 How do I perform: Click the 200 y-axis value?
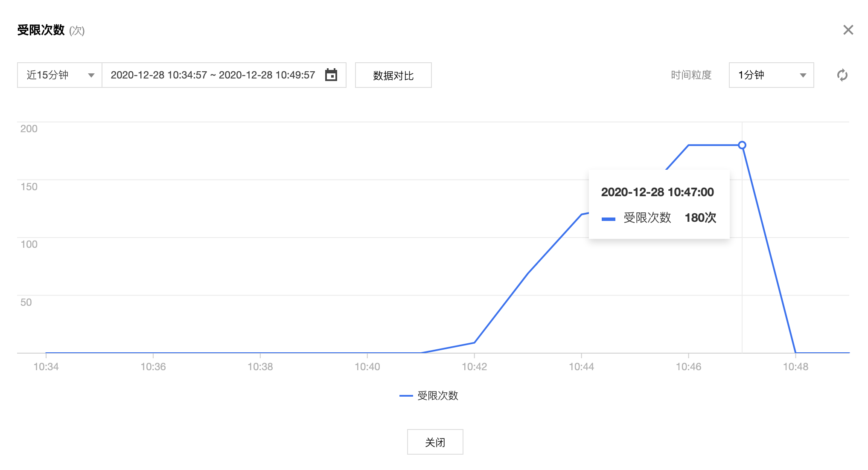coord(29,129)
